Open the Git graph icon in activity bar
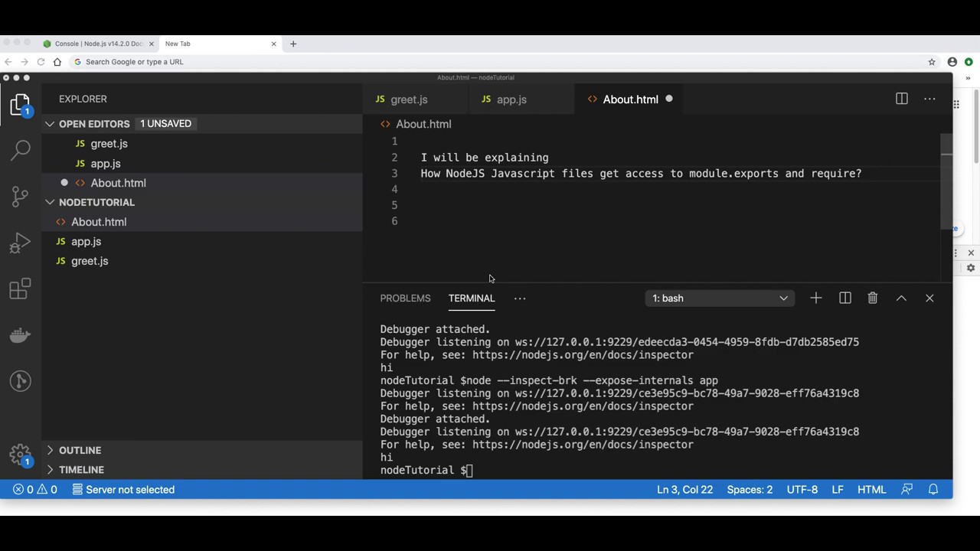The height and width of the screenshot is (551, 980). [x=21, y=381]
